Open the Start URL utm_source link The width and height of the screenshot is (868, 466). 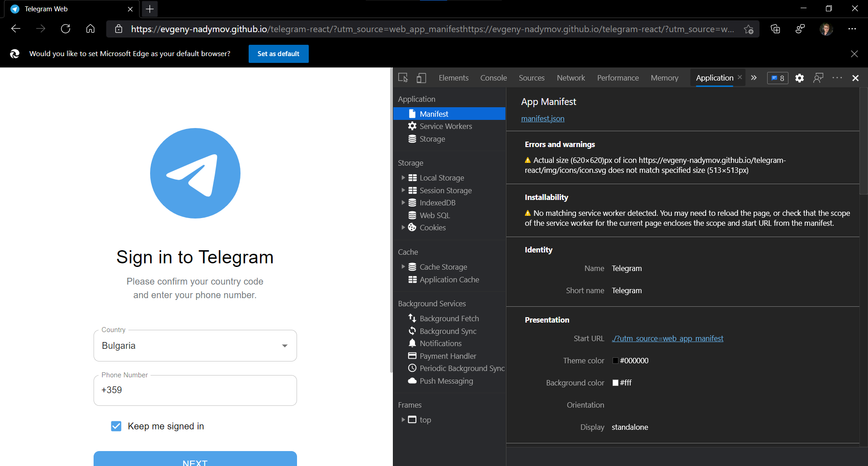pos(667,338)
